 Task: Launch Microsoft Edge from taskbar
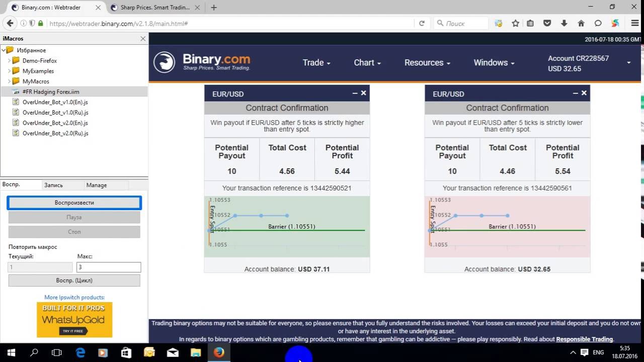(x=80, y=352)
